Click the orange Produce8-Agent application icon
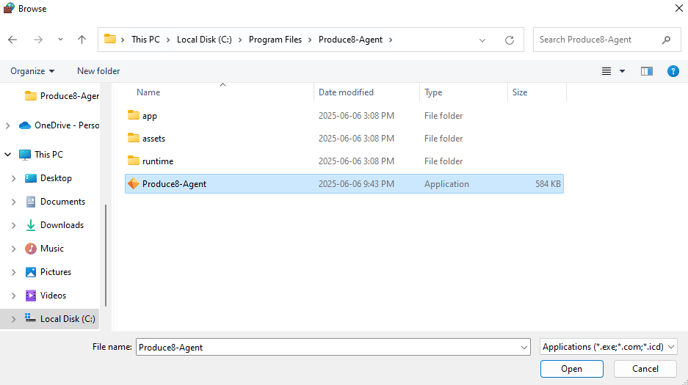 133,184
